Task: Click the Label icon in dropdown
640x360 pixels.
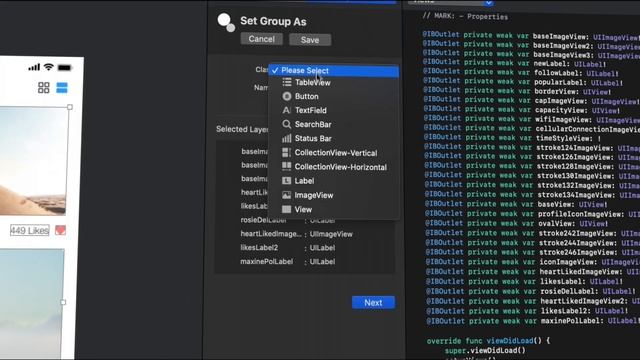Action: (x=287, y=181)
